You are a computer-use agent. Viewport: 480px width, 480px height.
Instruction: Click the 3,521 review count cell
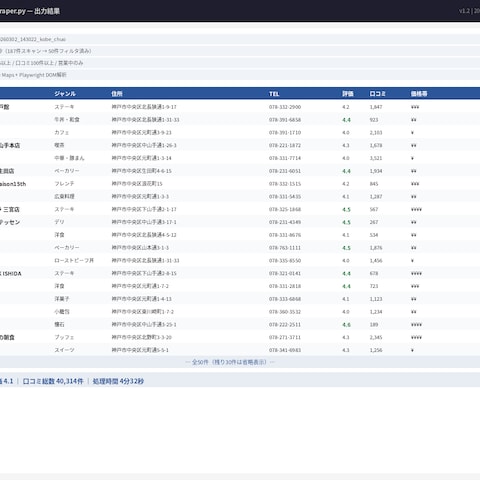click(x=376, y=158)
